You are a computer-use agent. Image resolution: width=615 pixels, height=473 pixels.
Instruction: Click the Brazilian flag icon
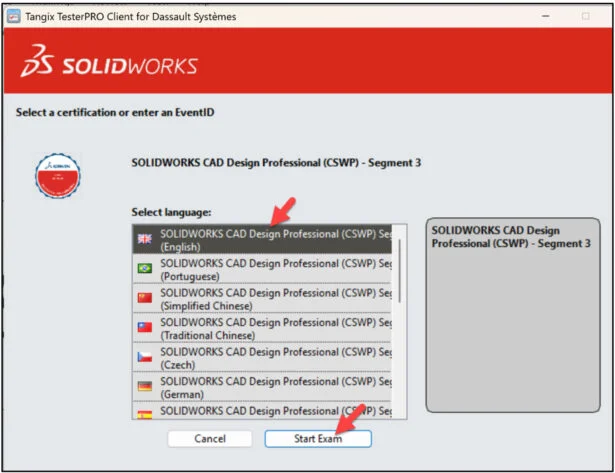pyautogui.click(x=145, y=268)
